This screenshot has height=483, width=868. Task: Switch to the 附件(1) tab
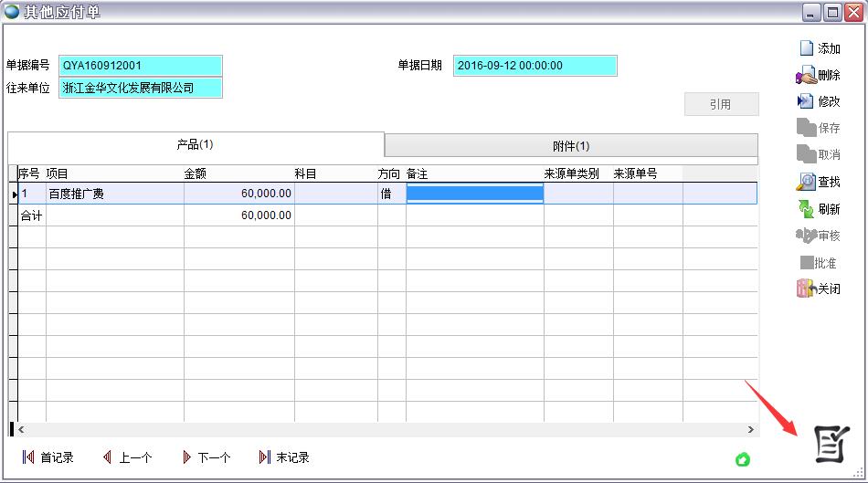571,146
